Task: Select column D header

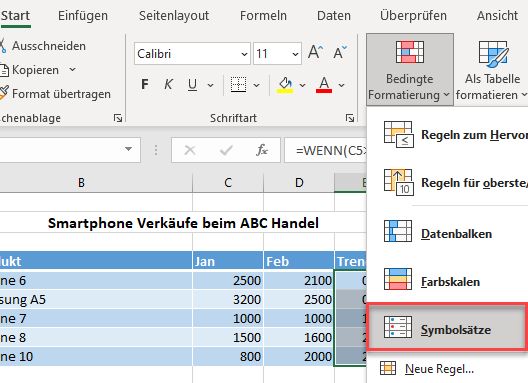Action: coord(299,183)
